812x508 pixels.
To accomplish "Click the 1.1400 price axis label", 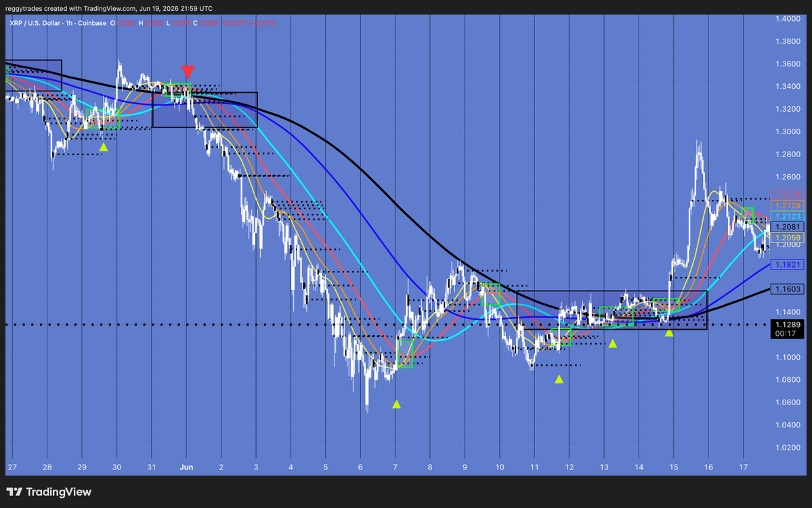I will 788,312.
